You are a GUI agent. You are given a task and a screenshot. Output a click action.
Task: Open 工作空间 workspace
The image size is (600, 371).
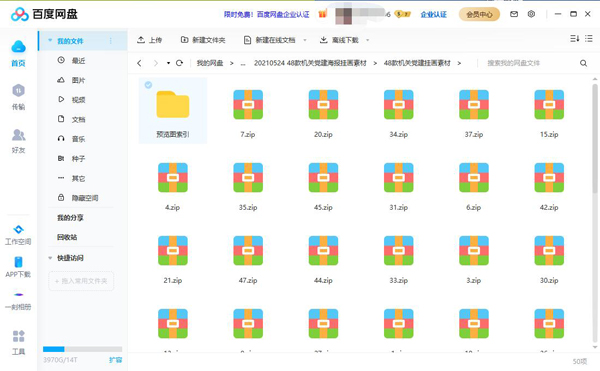tap(18, 235)
